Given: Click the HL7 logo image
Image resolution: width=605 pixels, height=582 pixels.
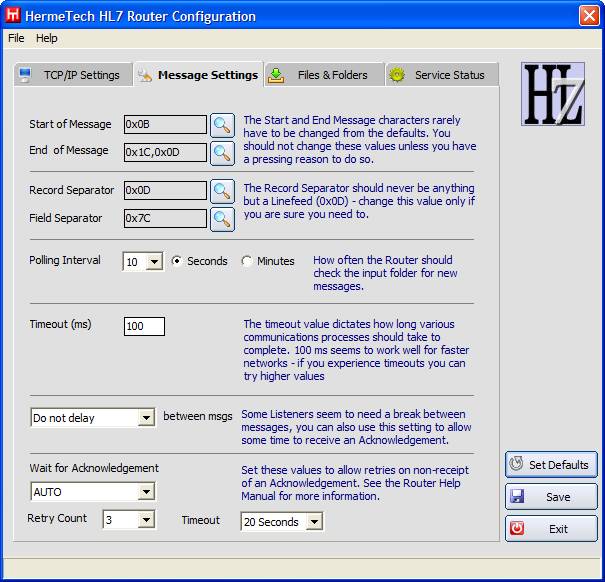Looking at the screenshot, I should pos(553,94).
